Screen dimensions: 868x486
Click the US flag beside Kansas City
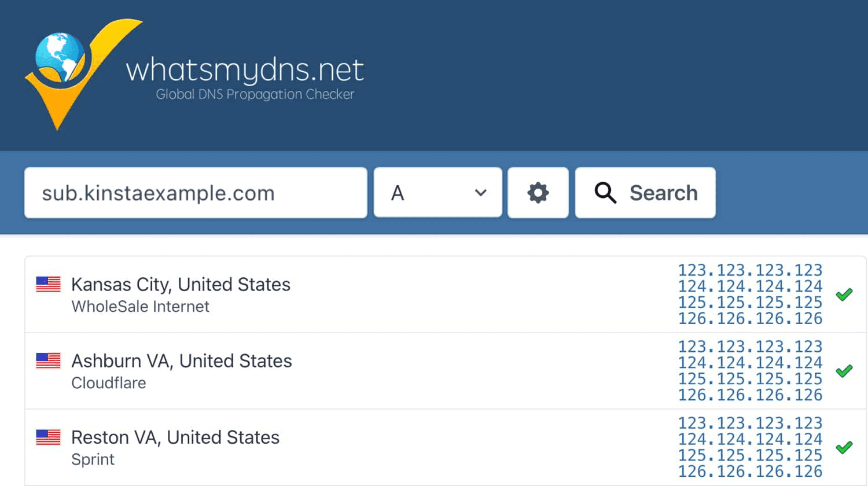pos(48,284)
